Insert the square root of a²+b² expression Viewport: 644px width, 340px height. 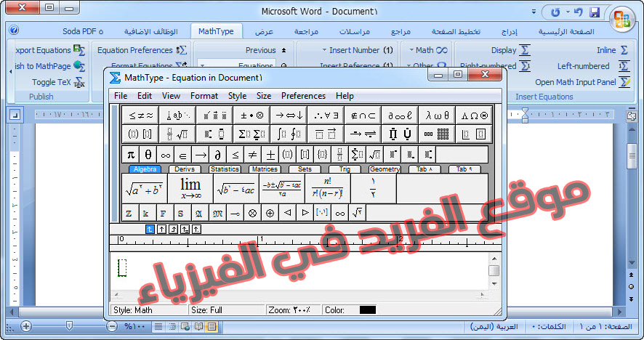145,188
